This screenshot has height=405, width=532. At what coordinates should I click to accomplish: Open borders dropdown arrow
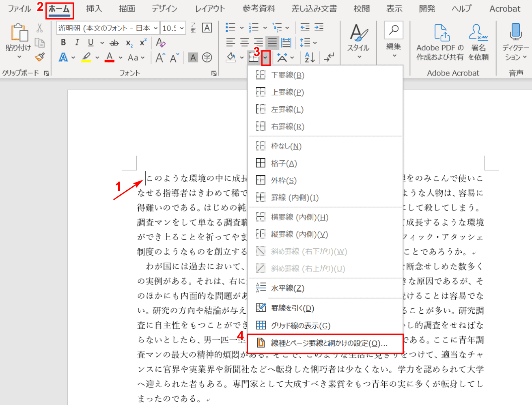pos(265,58)
